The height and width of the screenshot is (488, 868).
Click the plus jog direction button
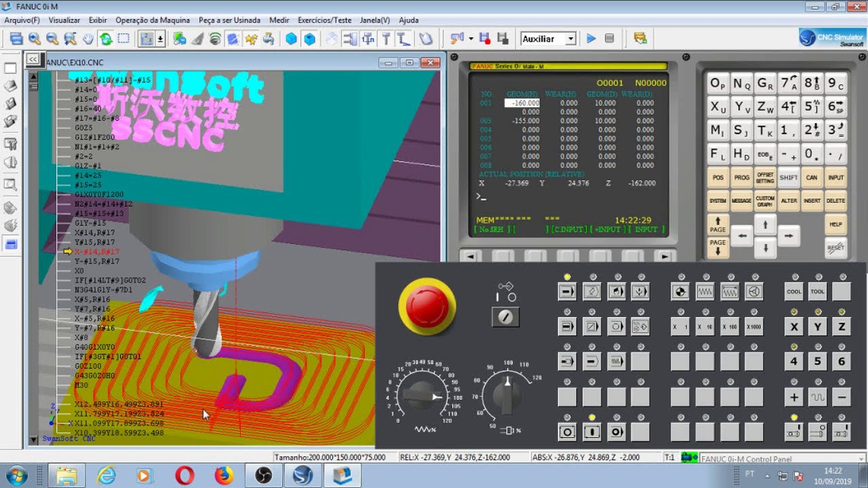click(793, 397)
